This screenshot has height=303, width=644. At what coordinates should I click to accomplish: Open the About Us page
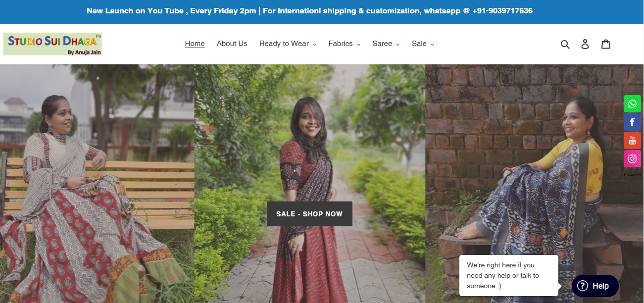(232, 44)
